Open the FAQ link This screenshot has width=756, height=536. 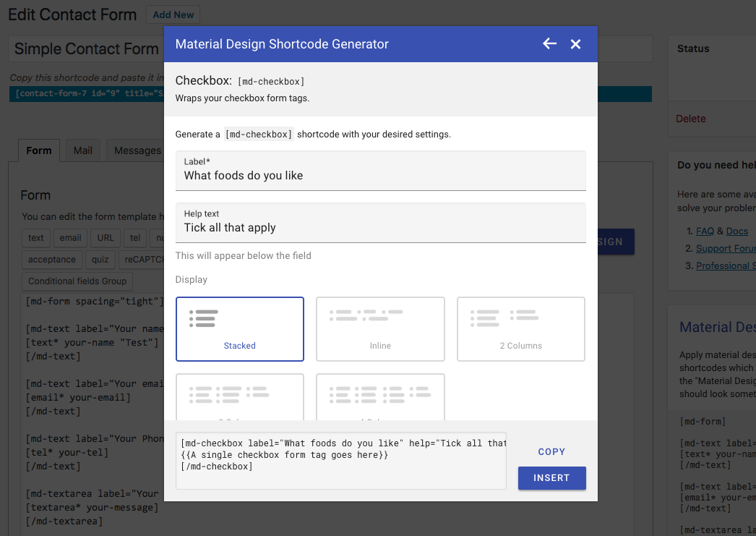(705, 231)
